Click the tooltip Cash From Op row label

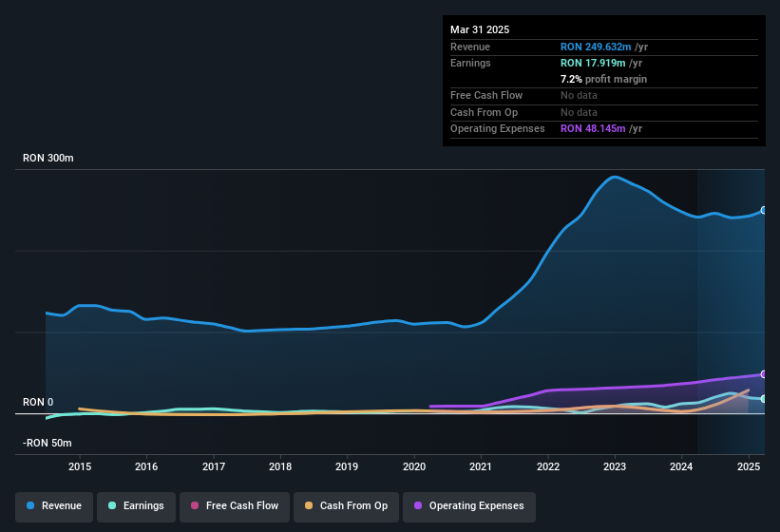click(x=484, y=112)
